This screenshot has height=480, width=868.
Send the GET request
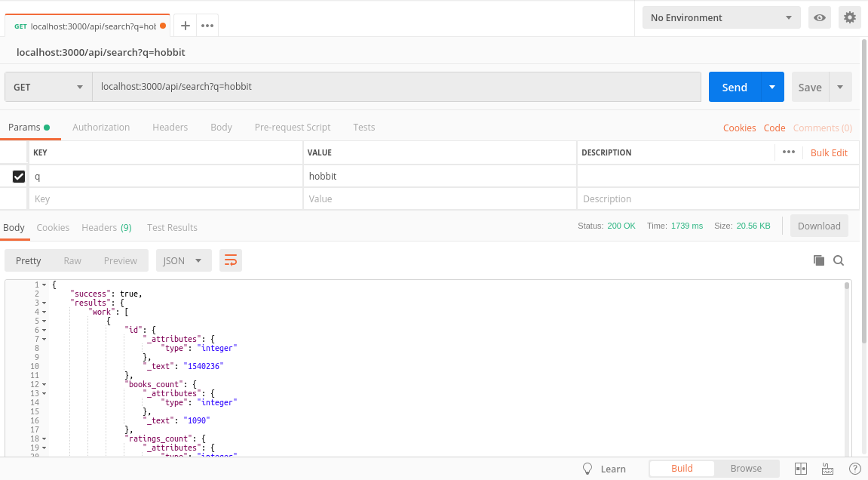click(x=735, y=87)
